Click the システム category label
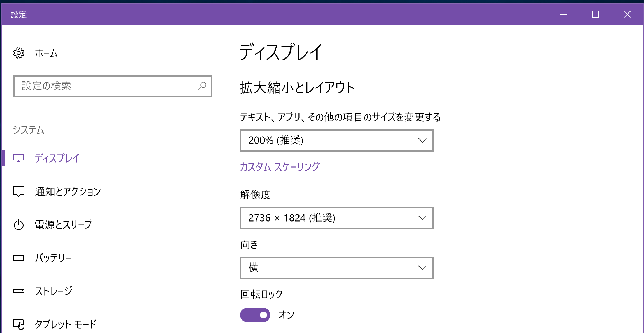 28,130
